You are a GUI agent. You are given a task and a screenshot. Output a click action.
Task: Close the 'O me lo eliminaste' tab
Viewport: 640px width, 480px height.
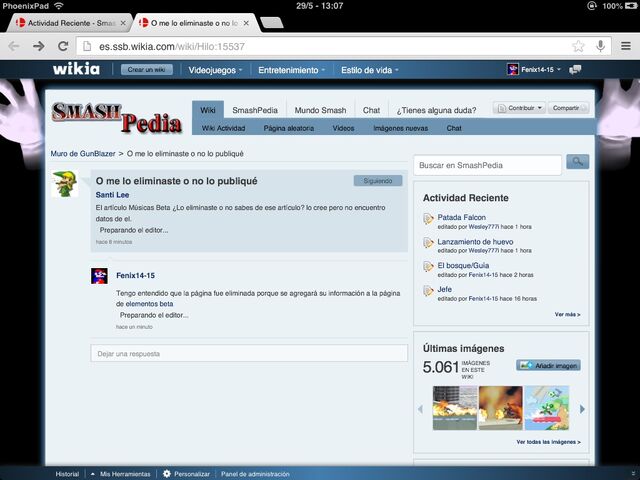click(246, 23)
